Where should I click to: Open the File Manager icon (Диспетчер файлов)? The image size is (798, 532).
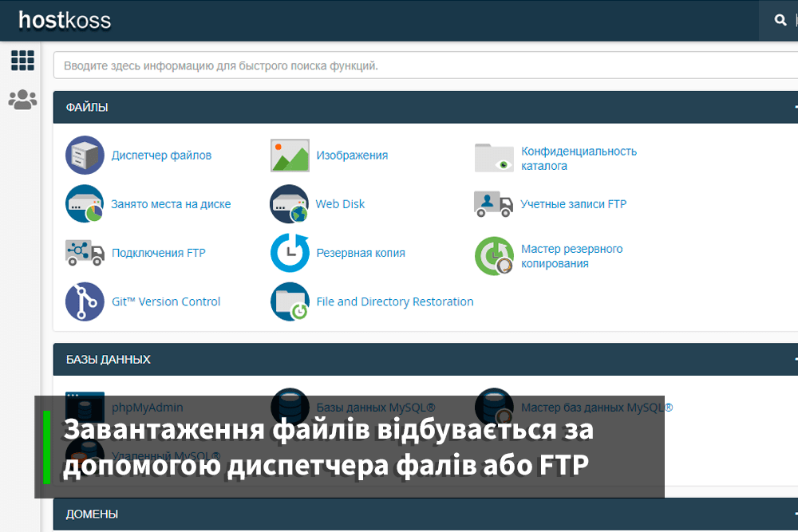coord(85,155)
